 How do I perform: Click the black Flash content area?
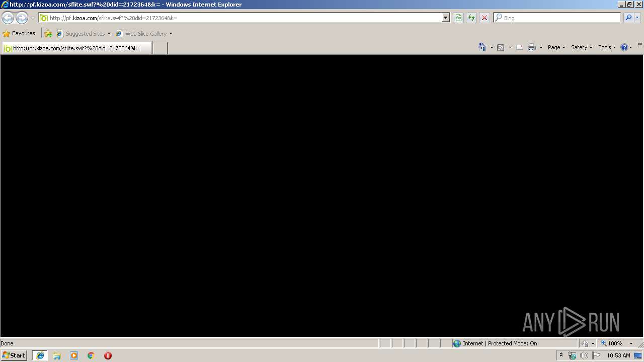pyautogui.click(x=322, y=196)
